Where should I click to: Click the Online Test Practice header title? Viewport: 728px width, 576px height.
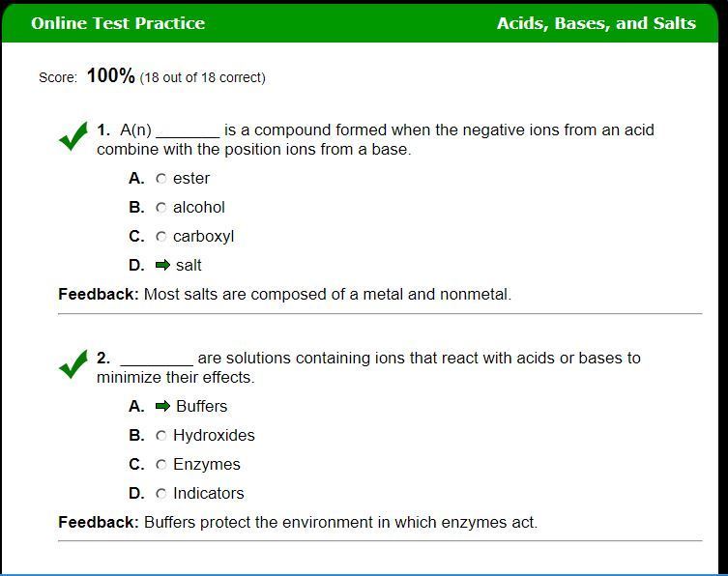pos(118,23)
